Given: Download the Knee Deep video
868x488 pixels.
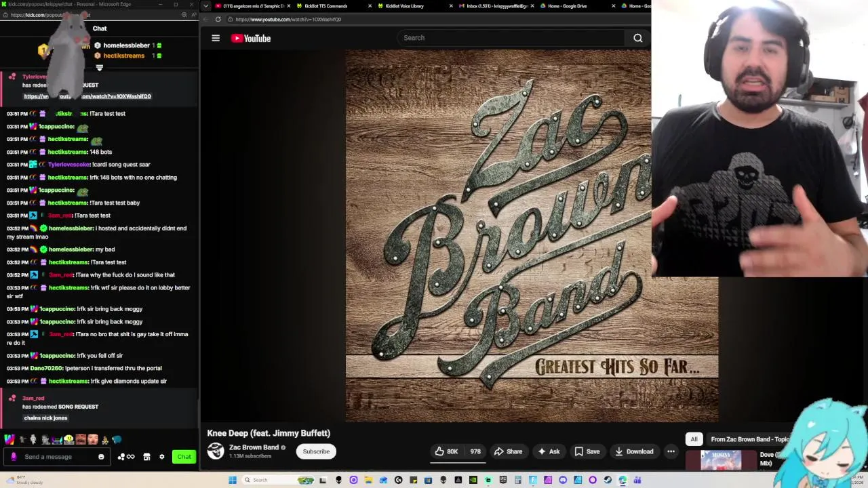Looking at the screenshot, I should pyautogui.click(x=634, y=451).
